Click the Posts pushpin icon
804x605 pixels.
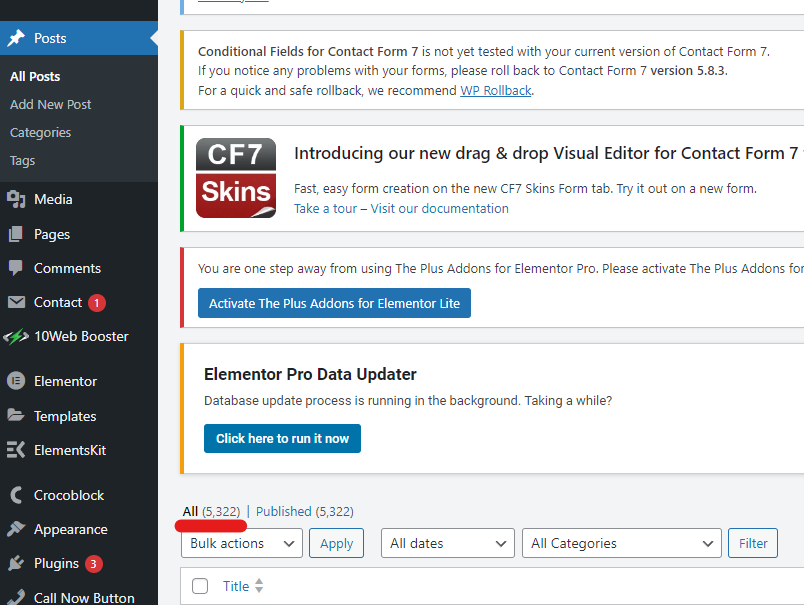[x=16, y=38]
